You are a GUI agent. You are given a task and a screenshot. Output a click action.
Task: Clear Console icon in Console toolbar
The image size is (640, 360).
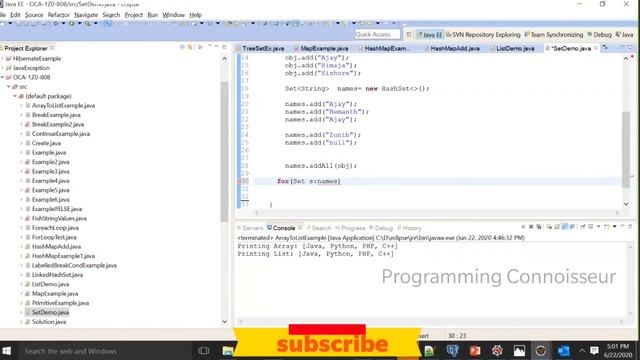549,227
